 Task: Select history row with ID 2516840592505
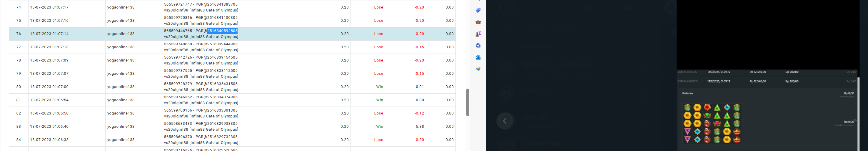(767, 81)
